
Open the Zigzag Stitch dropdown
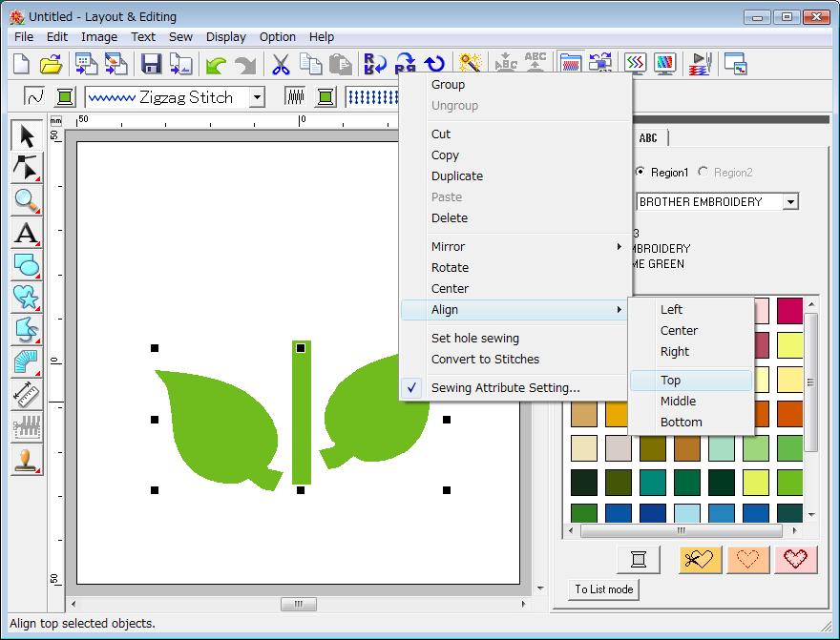[258, 97]
